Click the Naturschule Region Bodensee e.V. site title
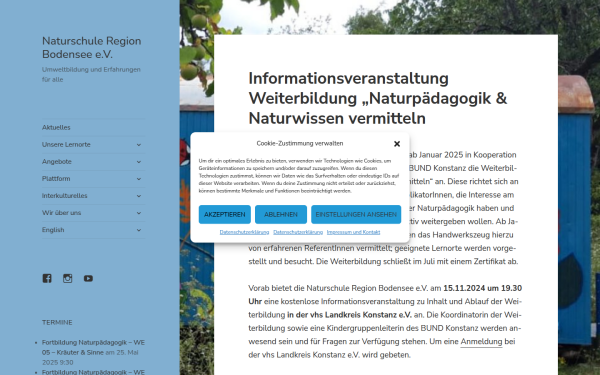600x375 pixels. pos(91,47)
